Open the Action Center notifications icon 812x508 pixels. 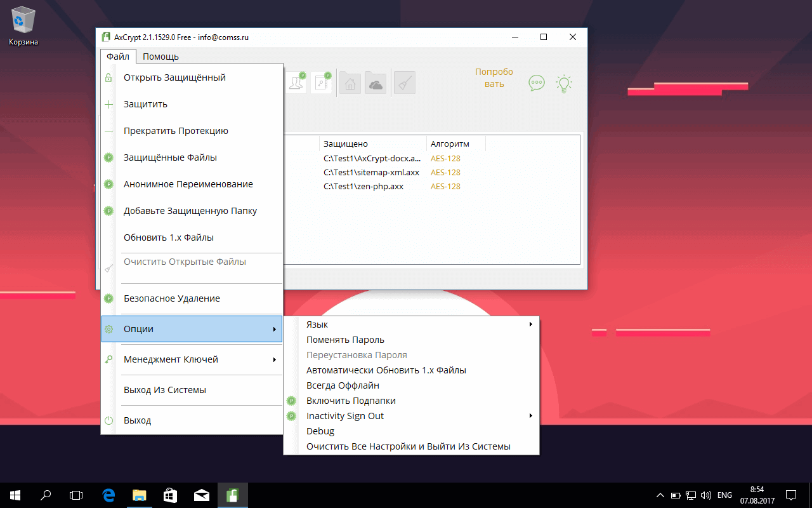point(791,495)
